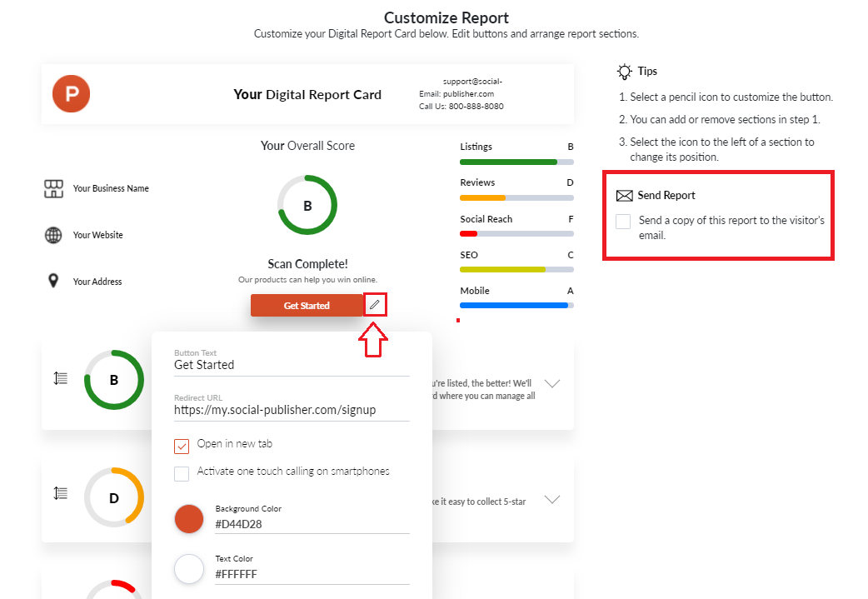Expand the reviews section chevron

pyautogui.click(x=552, y=499)
